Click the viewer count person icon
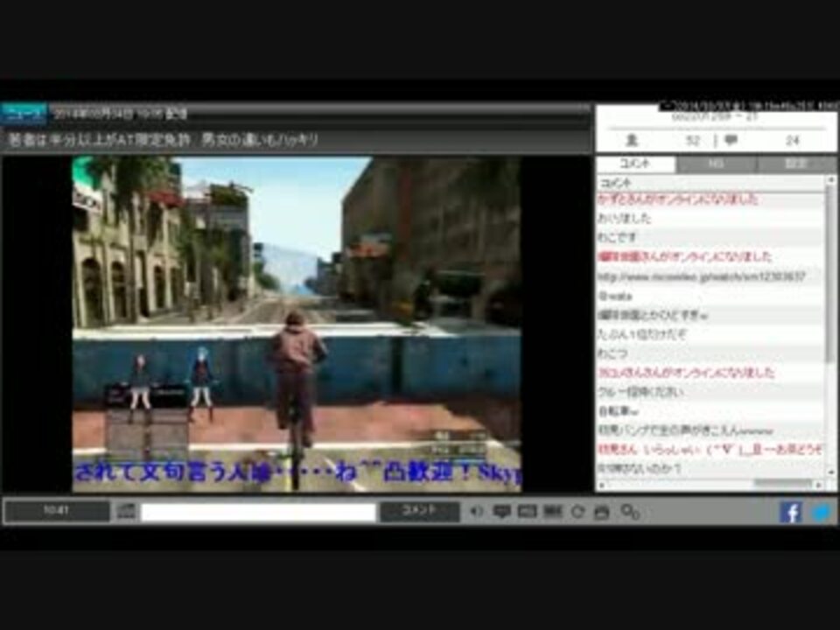This screenshot has height=630, width=840. click(632, 140)
